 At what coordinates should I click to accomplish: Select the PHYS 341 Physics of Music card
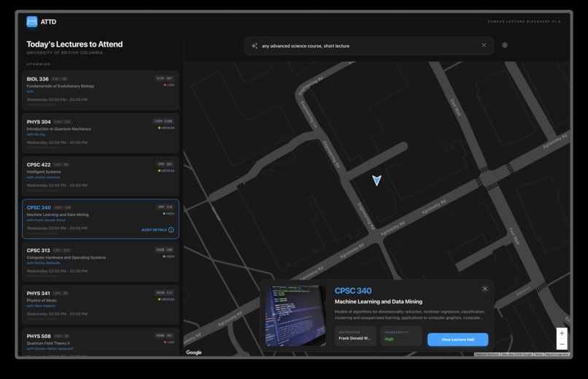tap(101, 305)
